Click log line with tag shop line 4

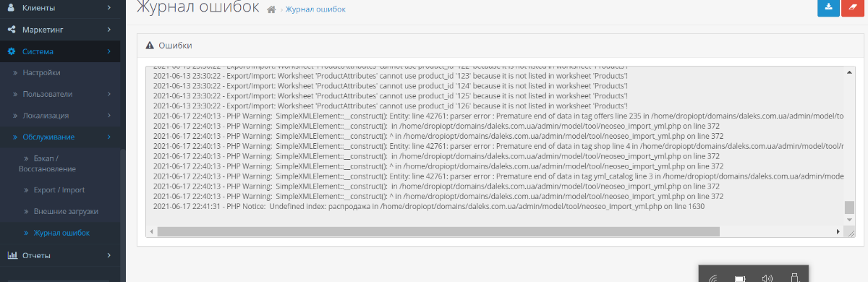click(498, 146)
